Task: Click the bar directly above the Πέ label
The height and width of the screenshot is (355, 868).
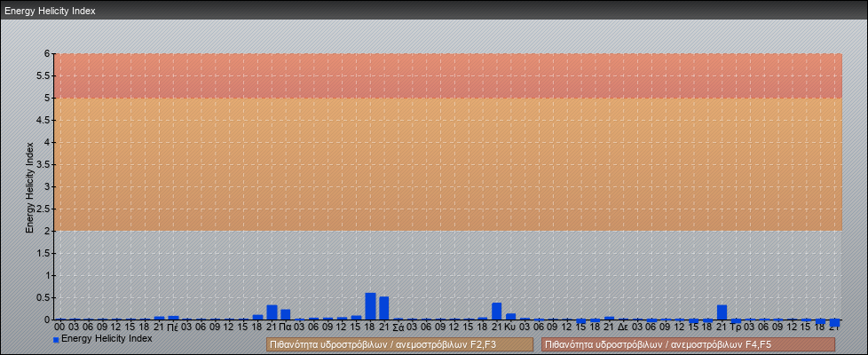Action: pyautogui.click(x=173, y=317)
